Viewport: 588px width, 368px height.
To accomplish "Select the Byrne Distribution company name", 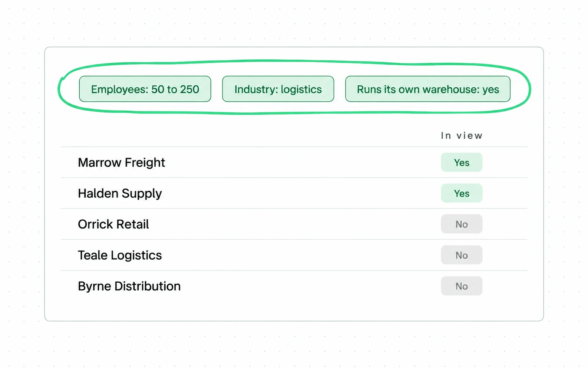I will click(129, 286).
